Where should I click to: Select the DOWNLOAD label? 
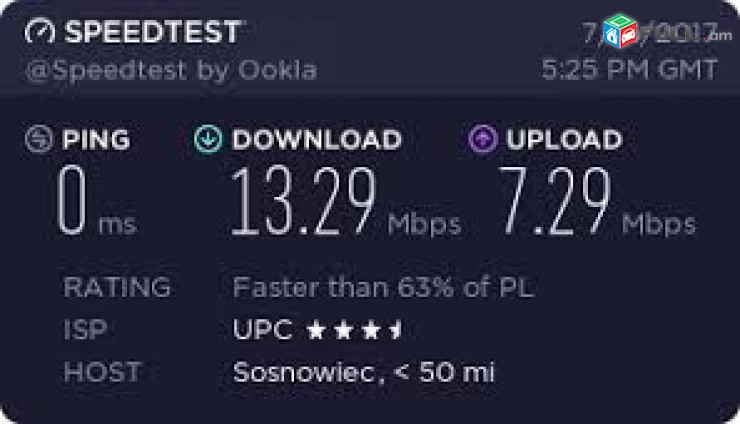click(x=317, y=139)
